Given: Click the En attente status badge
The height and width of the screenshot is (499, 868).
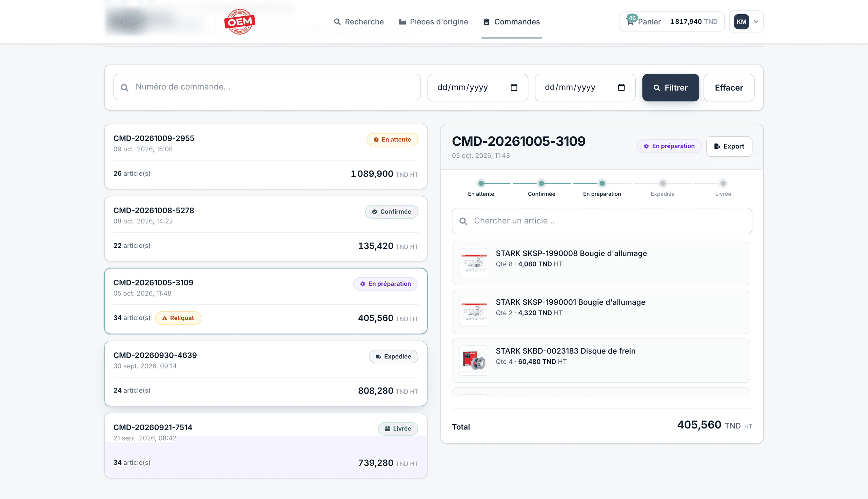Looking at the screenshot, I should (392, 139).
